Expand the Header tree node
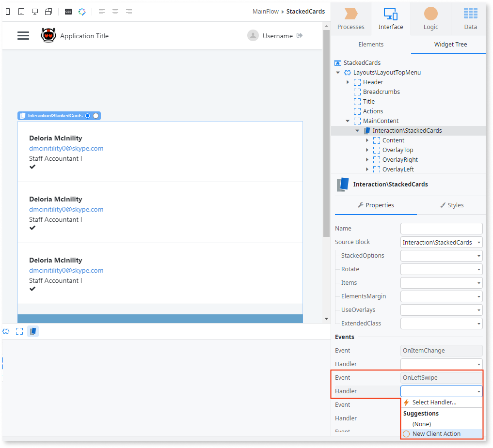The height and width of the screenshot is (448, 493). click(348, 82)
